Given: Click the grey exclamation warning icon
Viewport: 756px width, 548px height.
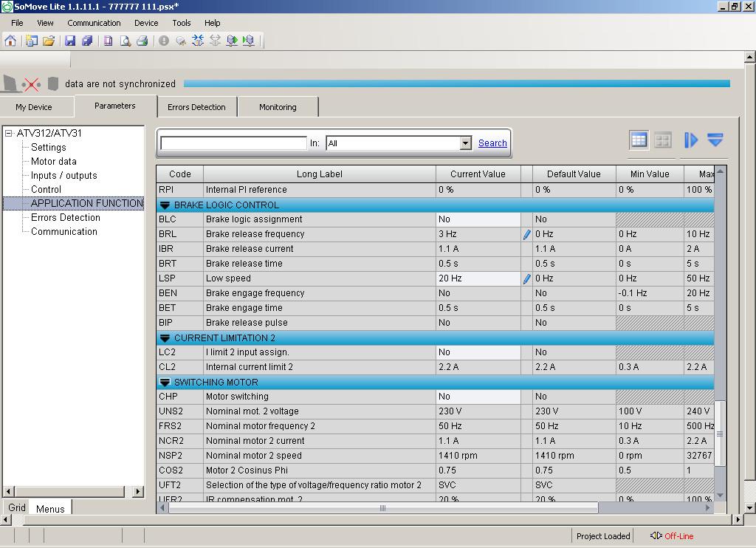Looking at the screenshot, I should point(164,41).
